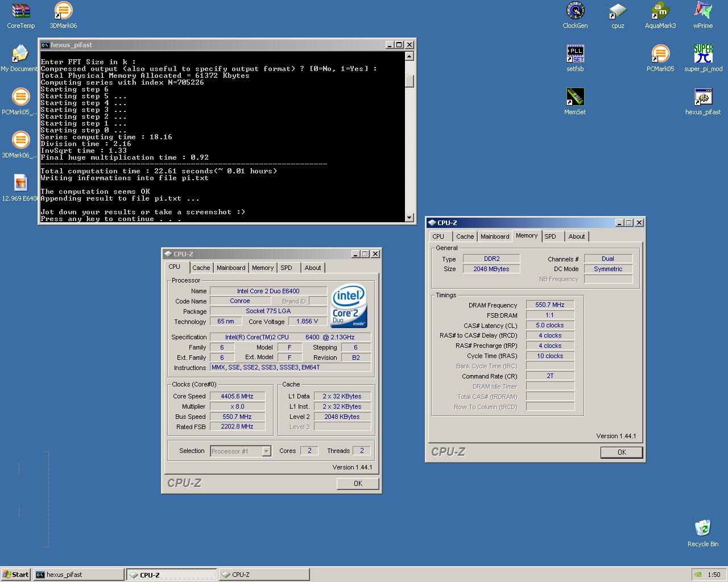Select the Cache tab in the CPU-Z memory window
The width and height of the screenshot is (728, 582).
click(x=465, y=236)
